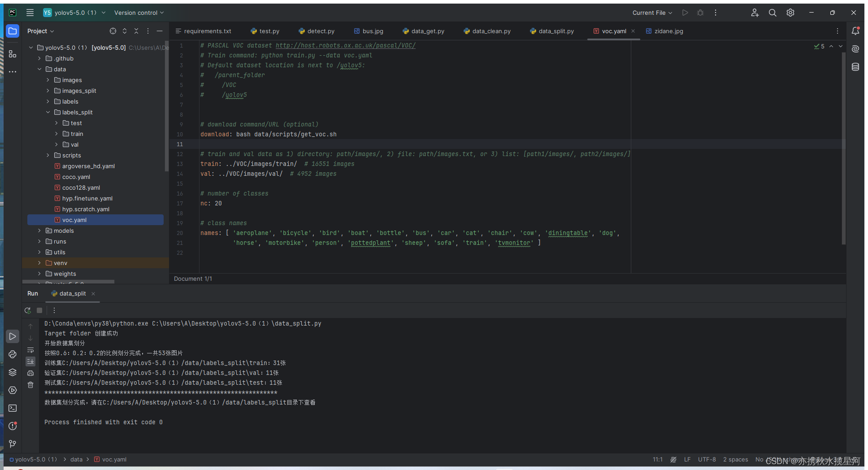Open the main hamburger menu

click(30, 13)
